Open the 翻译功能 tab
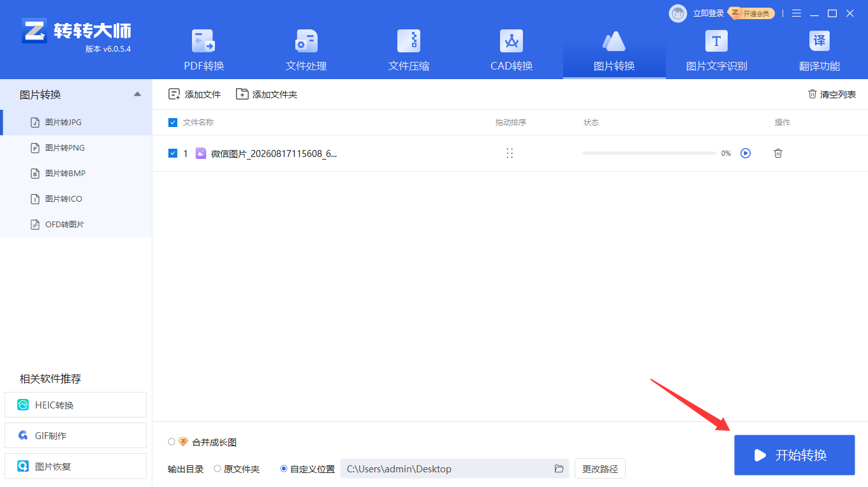This screenshot has height=487, width=868. pyautogui.click(x=820, y=51)
